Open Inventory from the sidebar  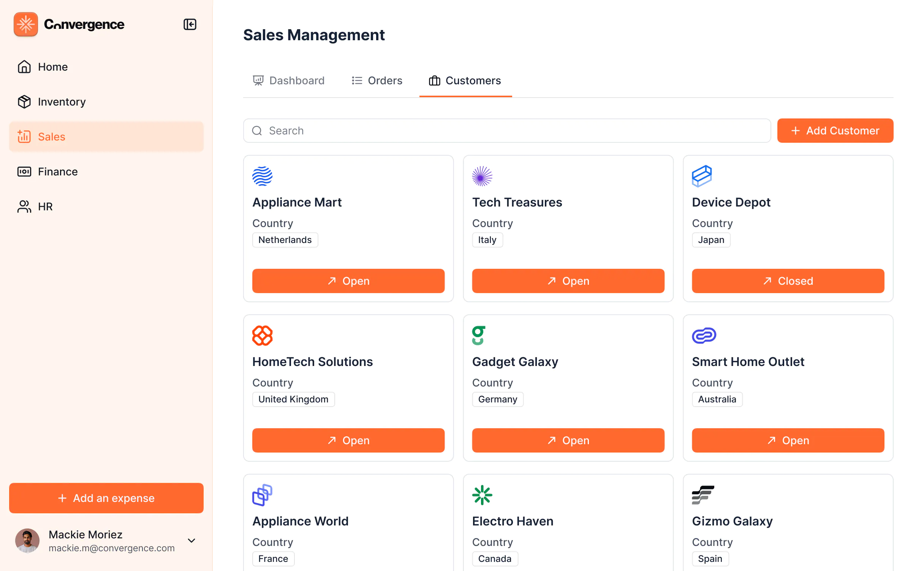[62, 102]
